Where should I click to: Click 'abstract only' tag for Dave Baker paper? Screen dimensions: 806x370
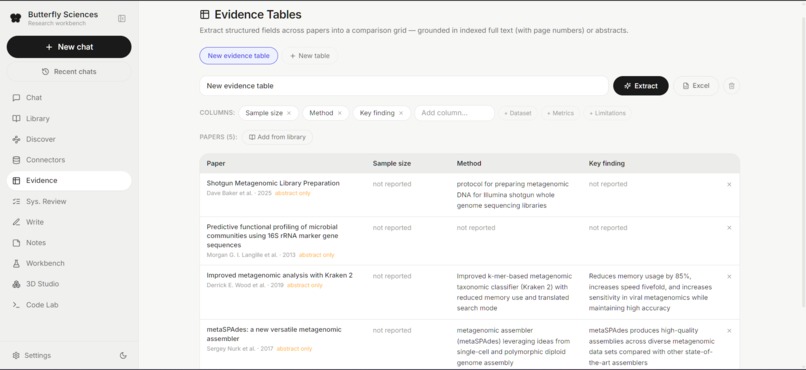coord(292,193)
